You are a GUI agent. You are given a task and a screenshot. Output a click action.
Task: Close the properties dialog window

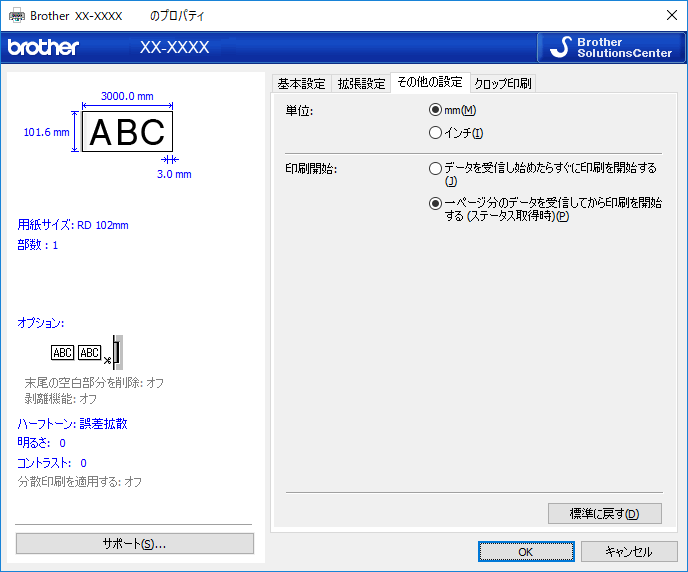tap(671, 15)
